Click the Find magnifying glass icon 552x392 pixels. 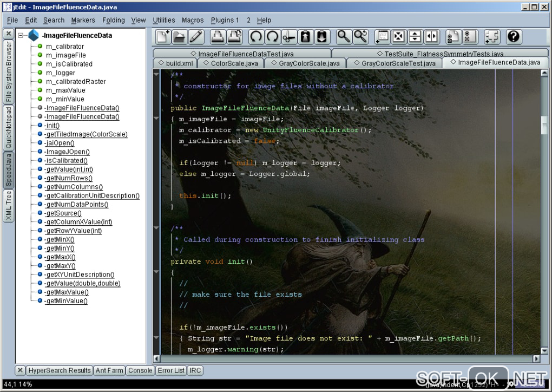pyautogui.click(x=344, y=37)
